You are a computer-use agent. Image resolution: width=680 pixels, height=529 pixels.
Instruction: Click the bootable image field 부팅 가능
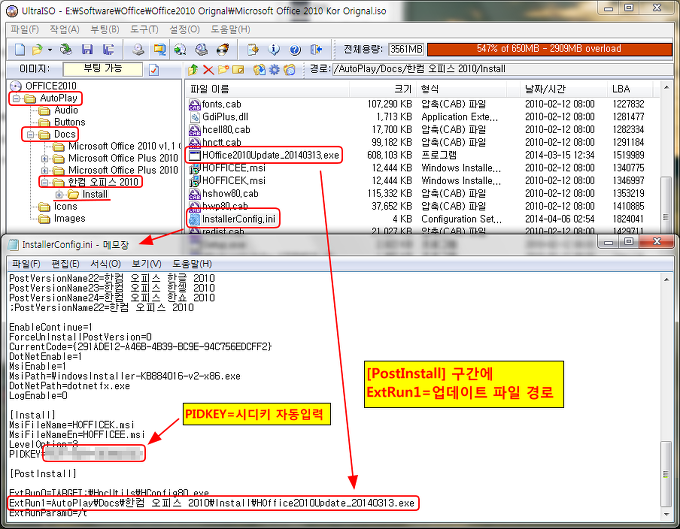(x=103, y=69)
